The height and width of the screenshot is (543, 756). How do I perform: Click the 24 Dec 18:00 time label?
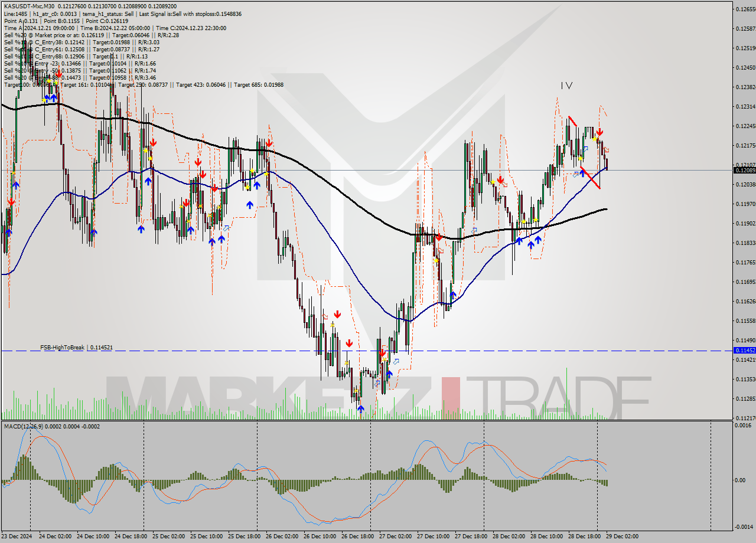click(x=131, y=537)
